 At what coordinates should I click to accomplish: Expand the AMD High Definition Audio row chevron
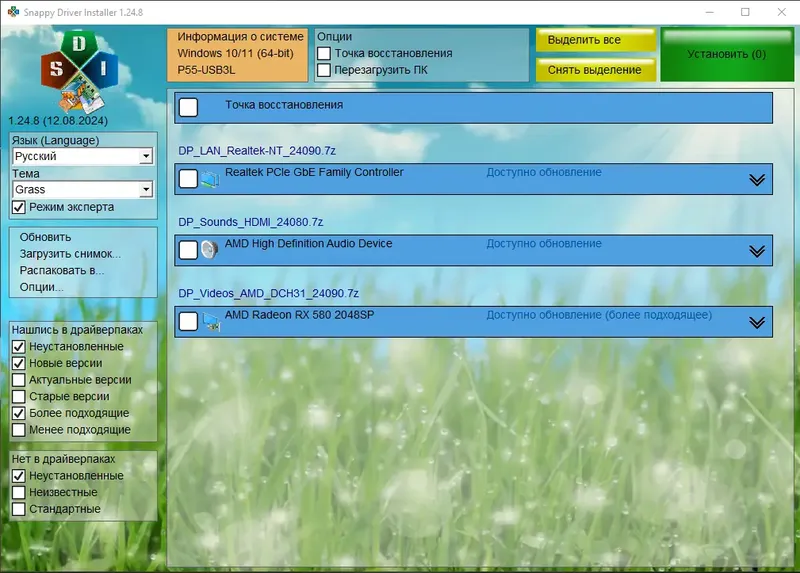(x=757, y=251)
